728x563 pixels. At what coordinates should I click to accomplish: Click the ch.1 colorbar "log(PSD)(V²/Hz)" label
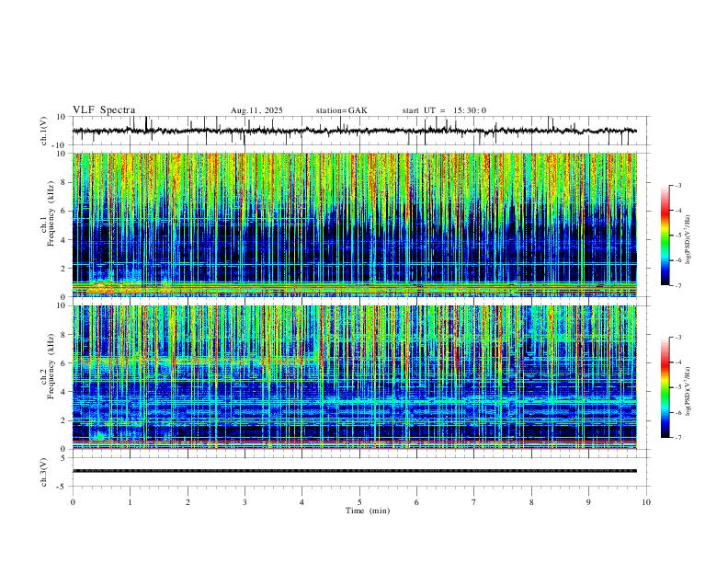[x=688, y=240]
